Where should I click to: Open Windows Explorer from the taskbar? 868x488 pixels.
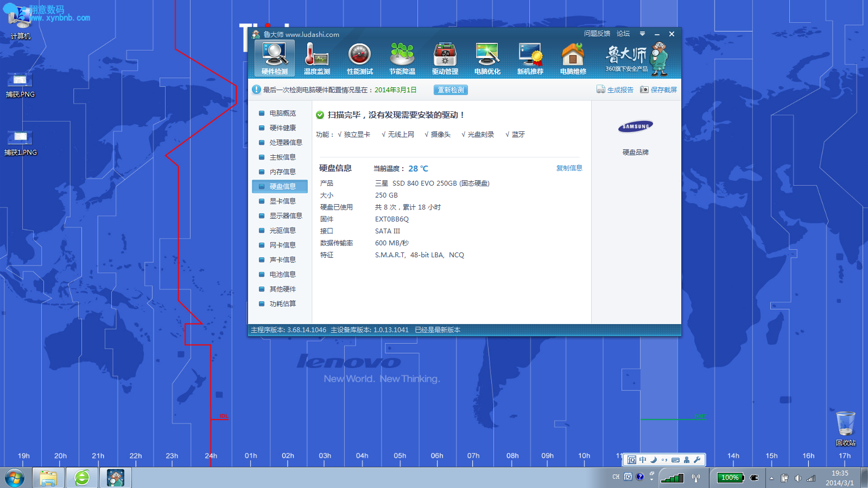pyautogui.click(x=48, y=478)
